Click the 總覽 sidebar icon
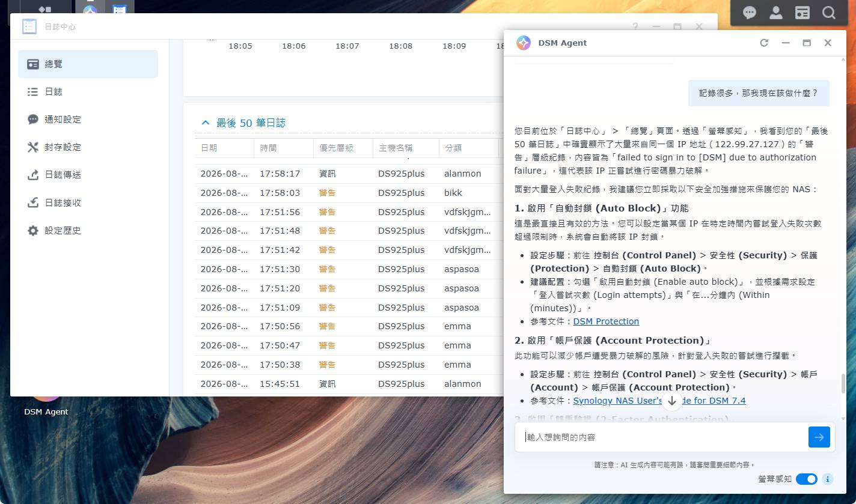 coord(33,64)
